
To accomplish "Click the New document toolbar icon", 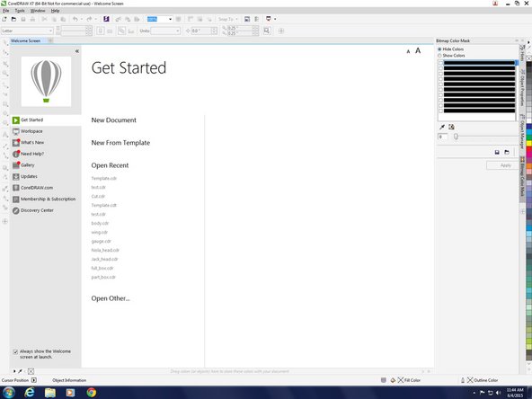I will [4, 19].
